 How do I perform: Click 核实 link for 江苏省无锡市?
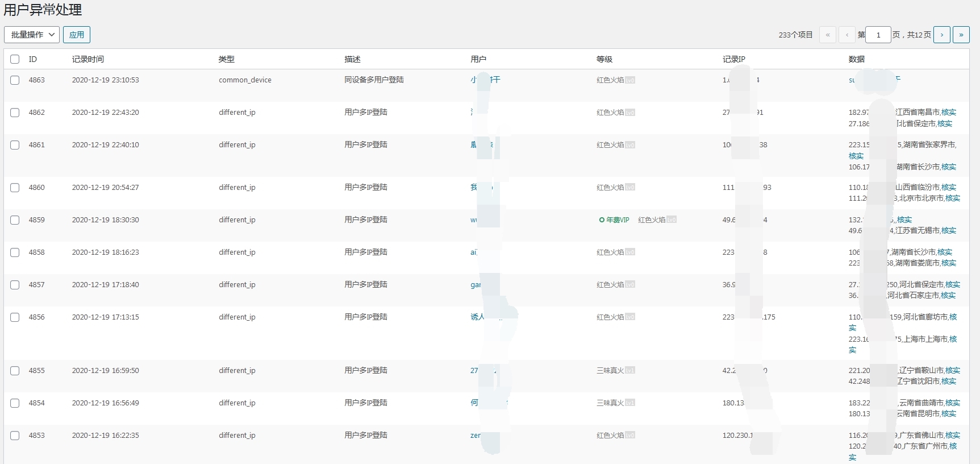[948, 231]
